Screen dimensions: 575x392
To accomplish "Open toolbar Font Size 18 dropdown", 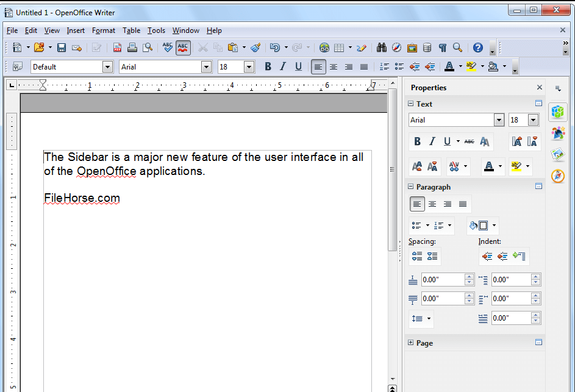I will point(249,66).
